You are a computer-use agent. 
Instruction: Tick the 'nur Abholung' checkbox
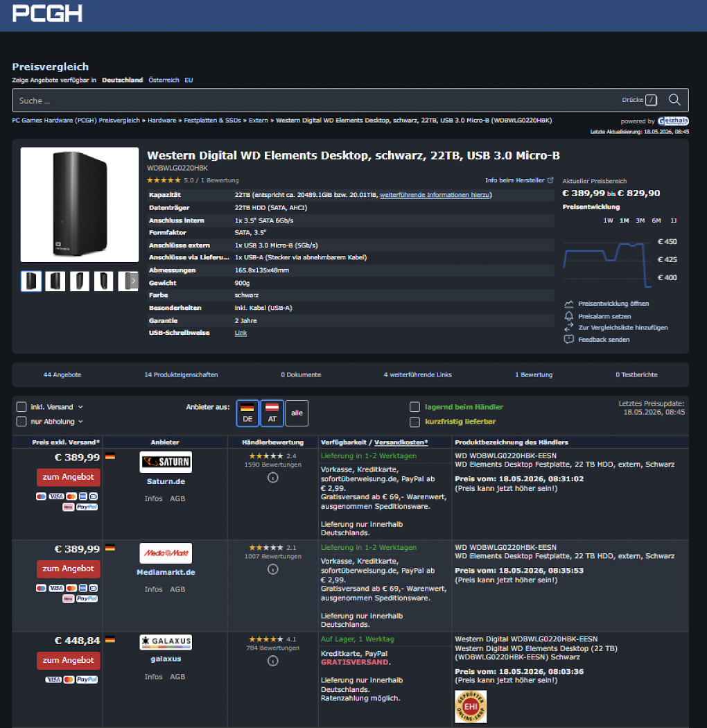tap(21, 422)
